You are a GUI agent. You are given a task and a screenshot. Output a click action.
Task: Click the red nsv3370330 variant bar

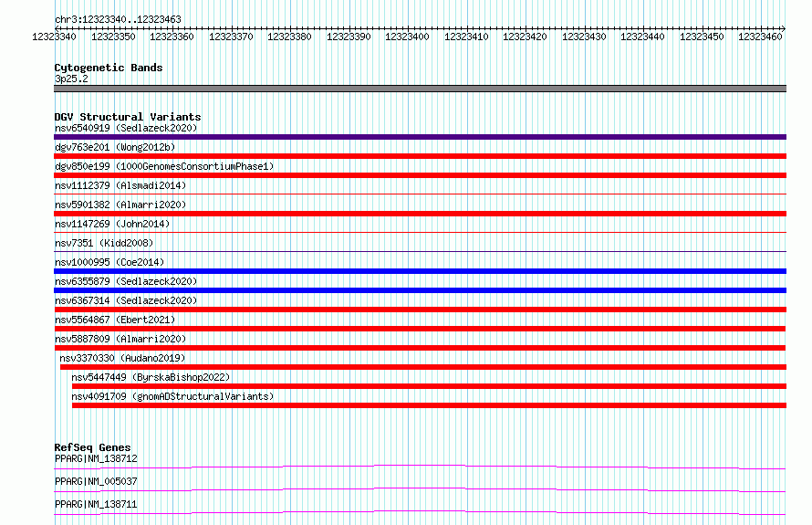(x=423, y=367)
